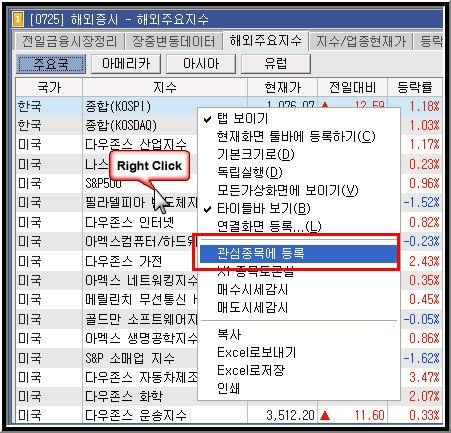Image resolution: width=451 pixels, height=433 pixels.
Task: Open the 지수/업종현재가 tab
Action: pos(361,42)
